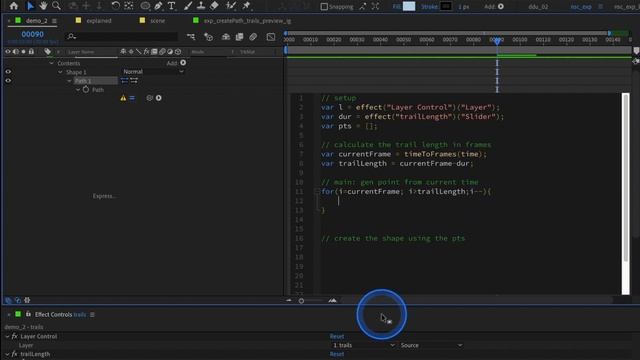
Task: Switch to the demo_2 timeline tab
Action: pyautogui.click(x=36, y=20)
